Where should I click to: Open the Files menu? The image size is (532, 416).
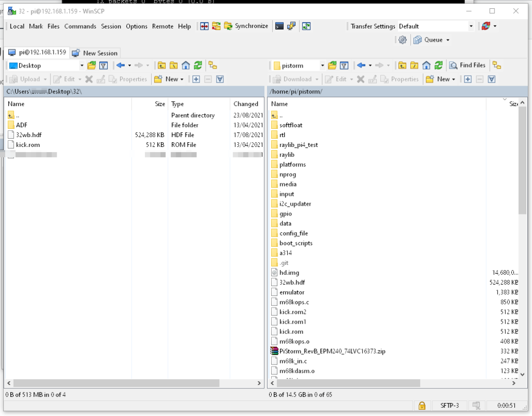point(54,26)
